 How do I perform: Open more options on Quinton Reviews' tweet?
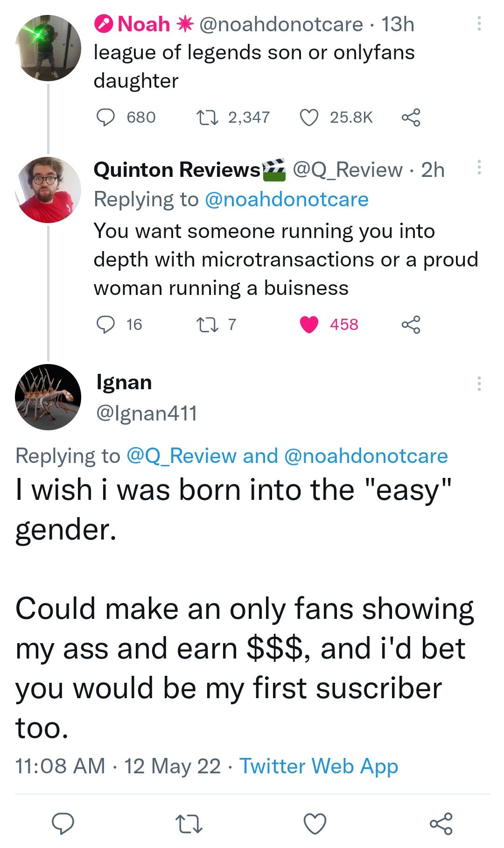[x=479, y=168]
